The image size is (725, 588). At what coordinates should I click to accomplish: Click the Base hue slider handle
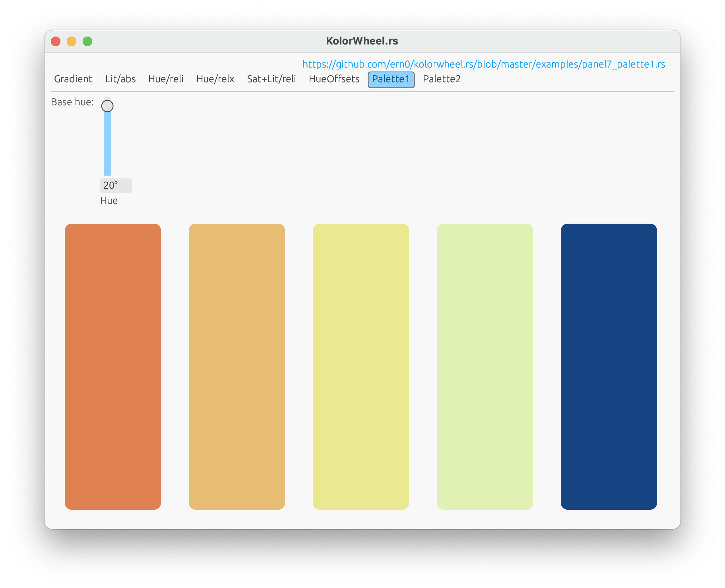tap(107, 106)
